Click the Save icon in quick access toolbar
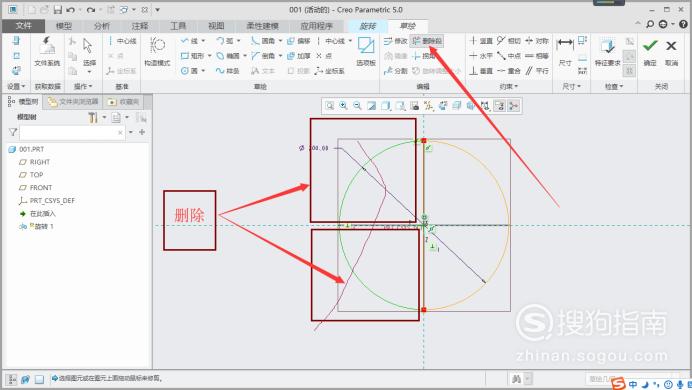692x390 pixels. click(57, 10)
